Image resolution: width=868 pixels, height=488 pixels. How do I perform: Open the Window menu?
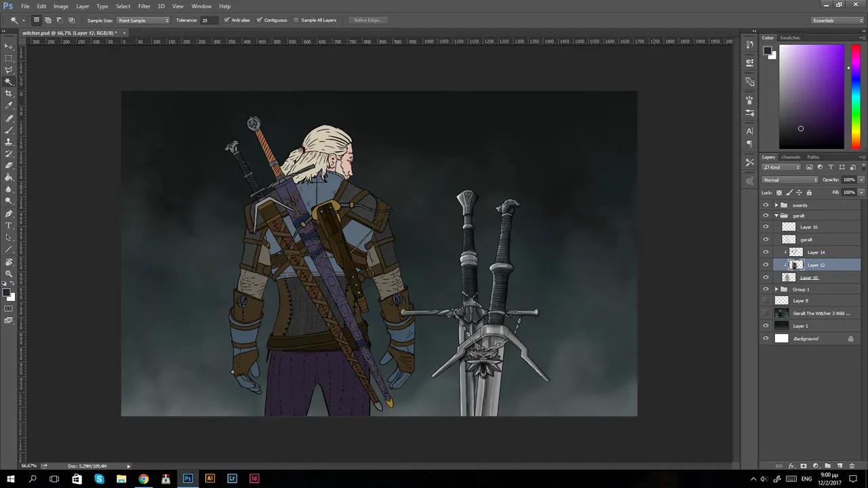(x=201, y=6)
